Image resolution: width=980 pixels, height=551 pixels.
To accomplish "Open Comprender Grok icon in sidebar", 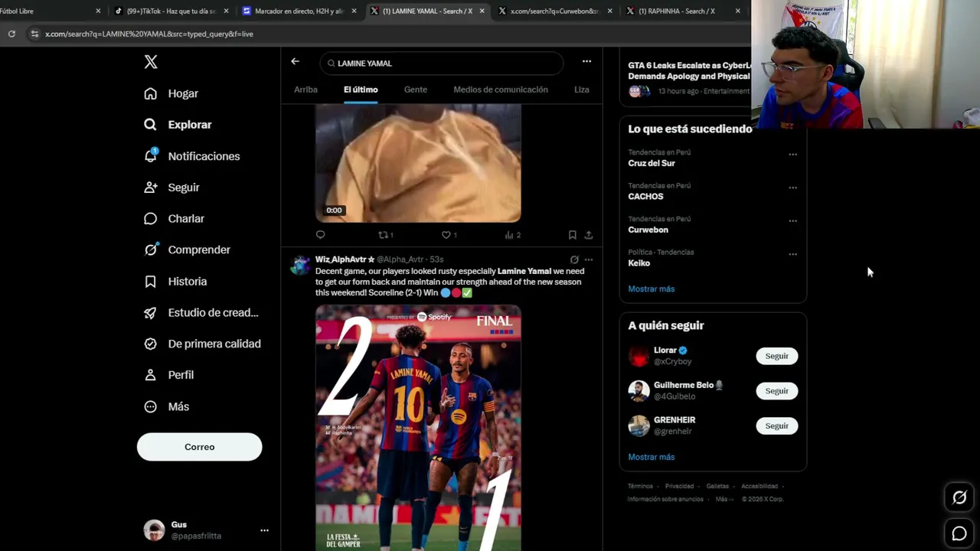I will [x=151, y=249].
